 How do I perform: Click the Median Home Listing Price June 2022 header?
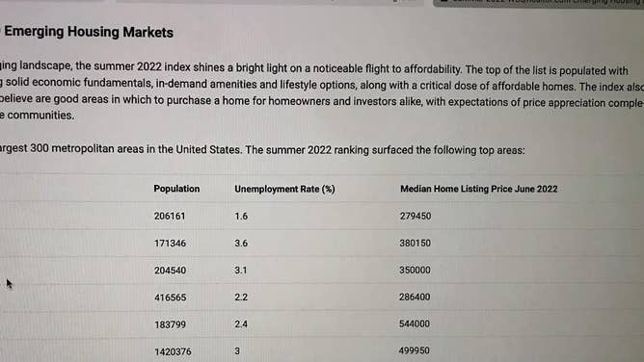pos(479,189)
